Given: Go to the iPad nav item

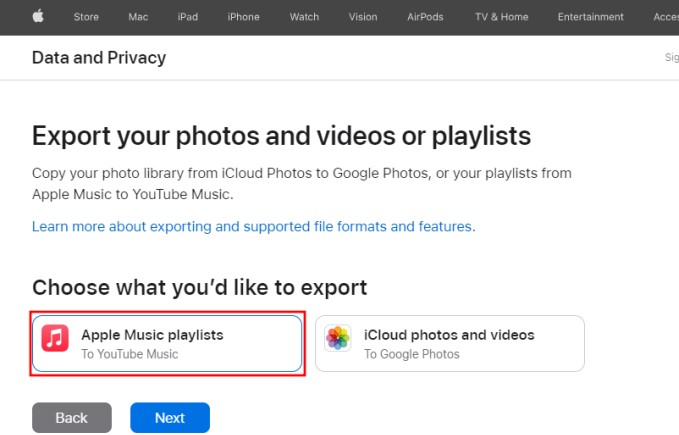Looking at the screenshot, I should [189, 17].
